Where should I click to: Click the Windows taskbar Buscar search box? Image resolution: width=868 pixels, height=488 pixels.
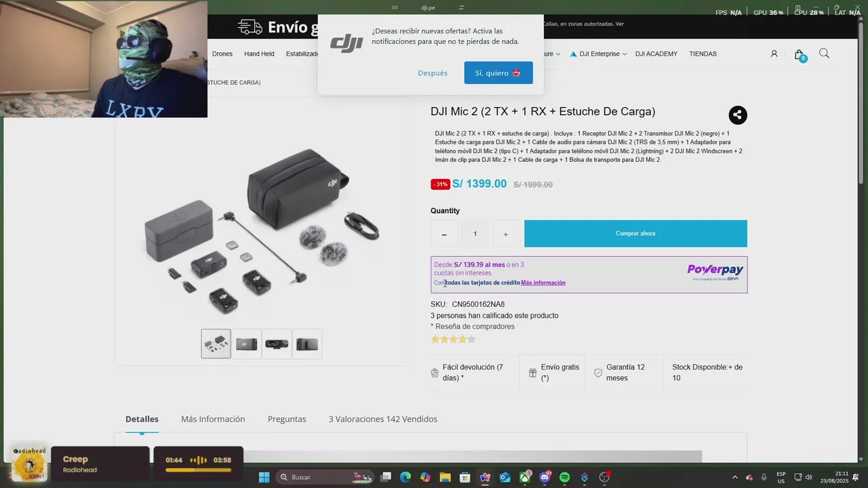pos(325,477)
